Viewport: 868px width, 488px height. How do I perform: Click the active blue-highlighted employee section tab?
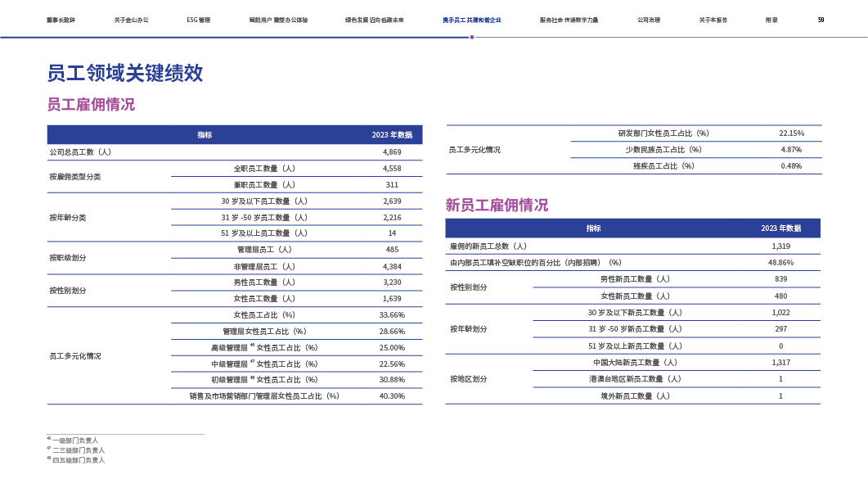(471, 20)
